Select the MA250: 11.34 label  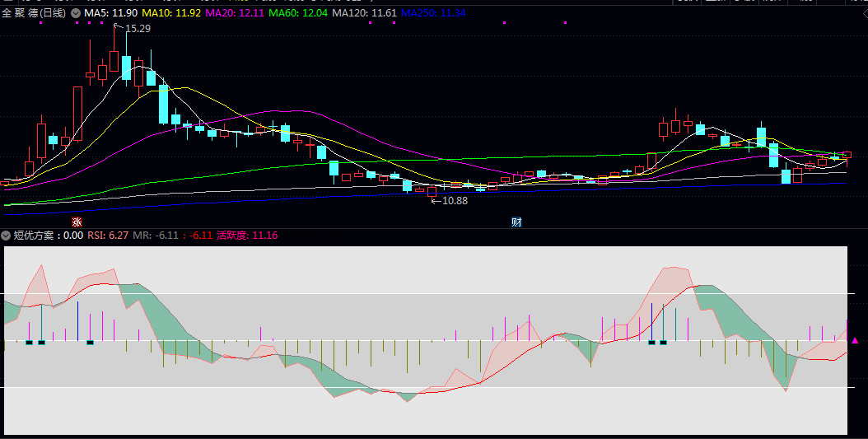click(x=433, y=12)
